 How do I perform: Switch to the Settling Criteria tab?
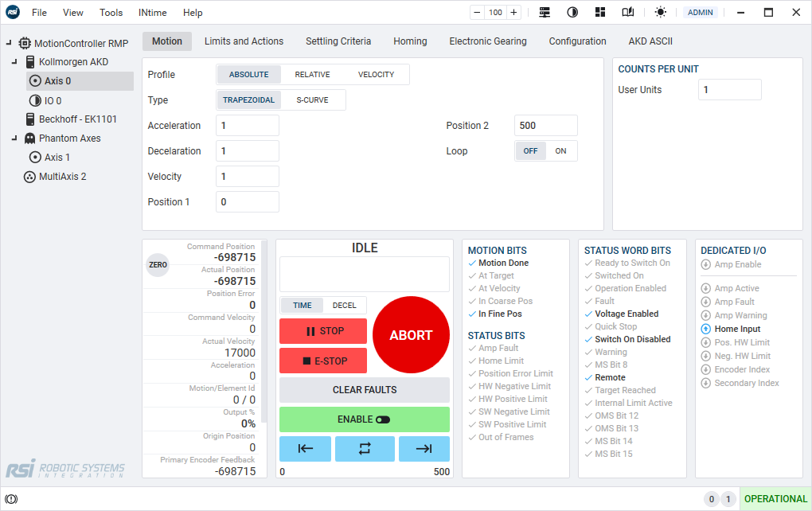point(338,41)
